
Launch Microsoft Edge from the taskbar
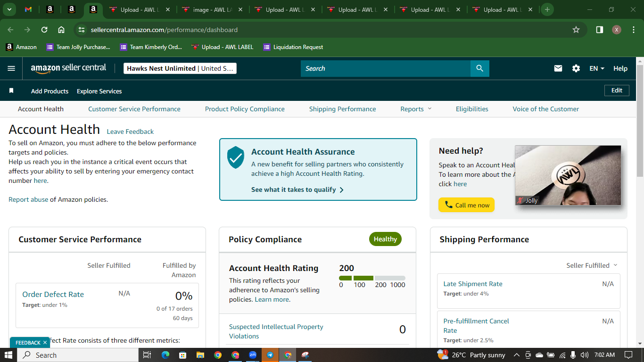(165, 355)
